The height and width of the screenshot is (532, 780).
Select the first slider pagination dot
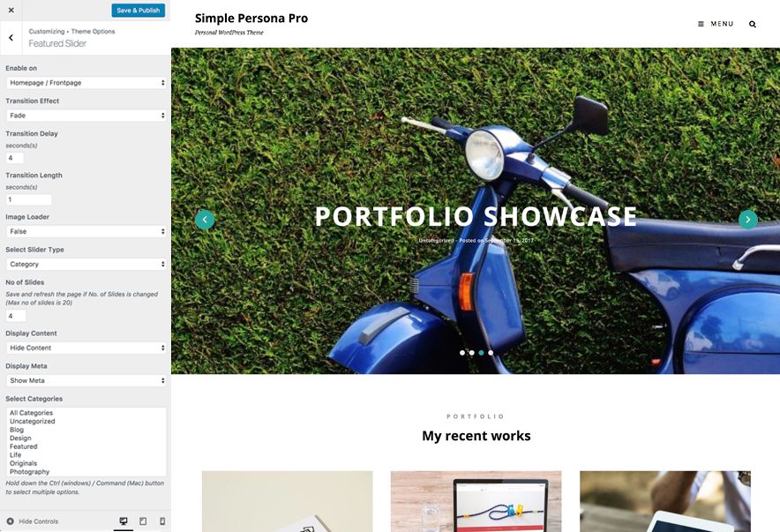tap(462, 353)
